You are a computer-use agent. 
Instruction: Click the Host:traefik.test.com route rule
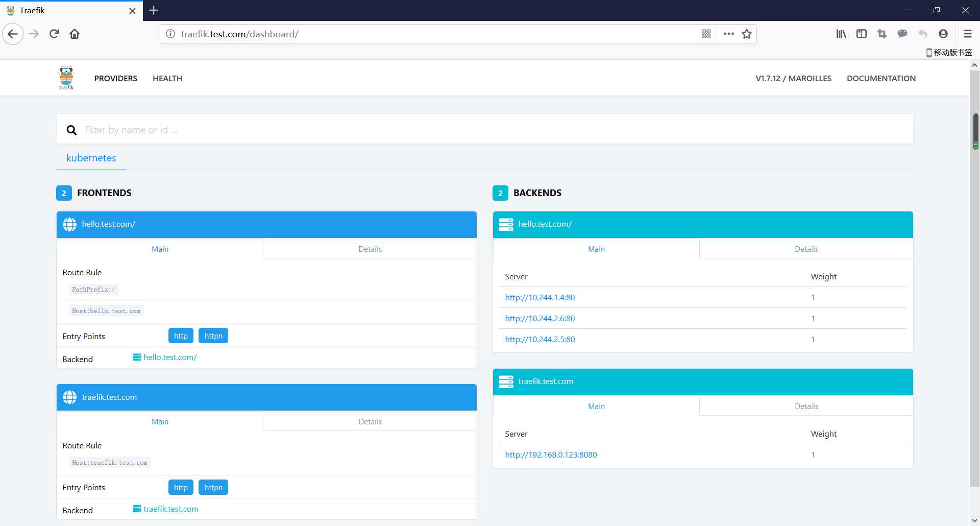coord(110,463)
